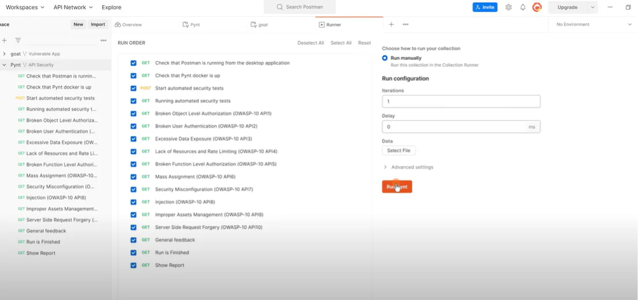Expand Advanced settings

[x=408, y=167]
